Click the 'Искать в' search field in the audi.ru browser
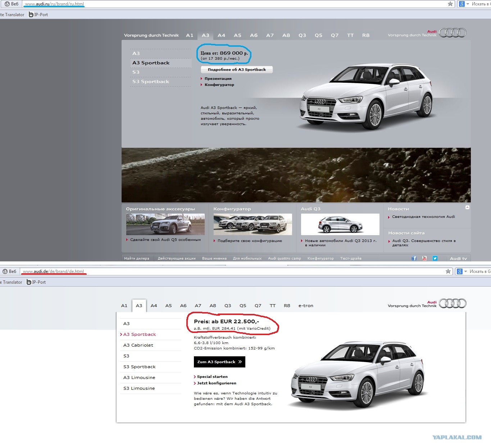 pyautogui.click(x=481, y=4)
